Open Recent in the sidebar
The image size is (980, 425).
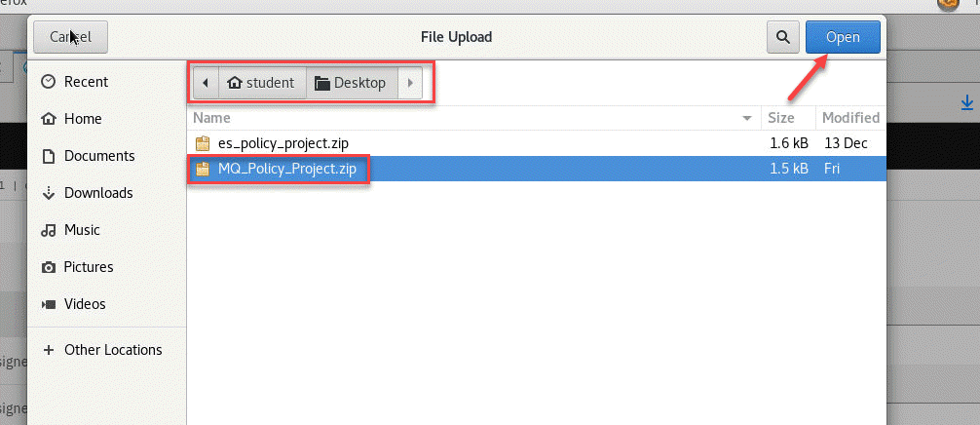coord(86,82)
